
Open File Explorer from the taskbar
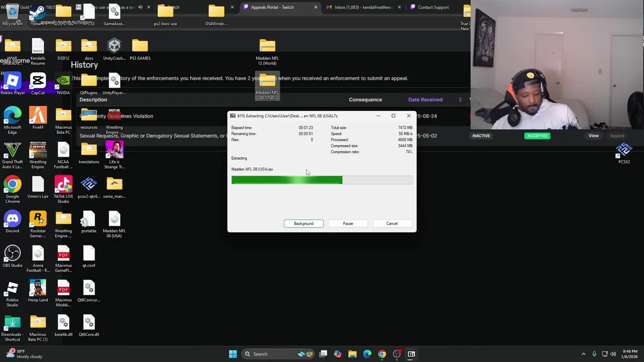[x=352, y=354]
